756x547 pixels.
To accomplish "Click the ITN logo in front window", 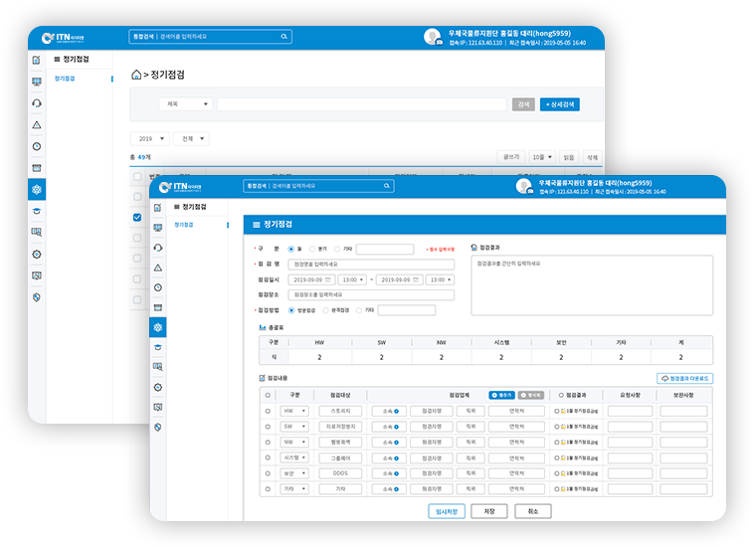I will (x=180, y=187).
